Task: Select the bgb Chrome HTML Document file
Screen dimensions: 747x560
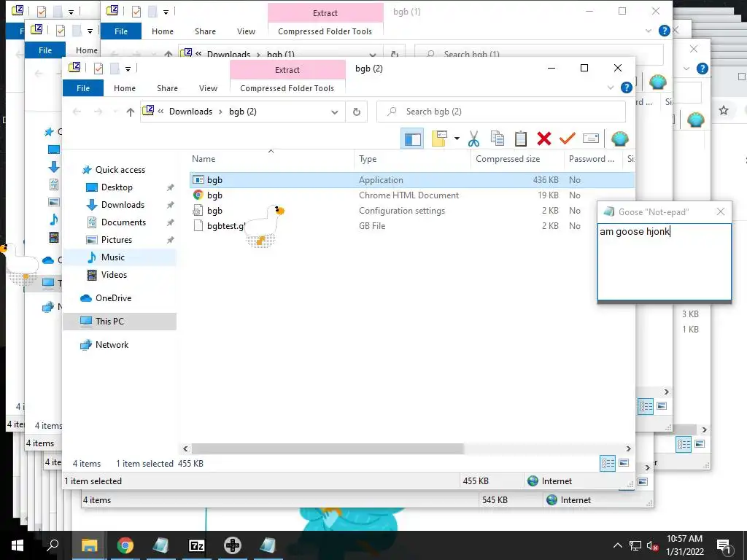Action: pos(411,195)
